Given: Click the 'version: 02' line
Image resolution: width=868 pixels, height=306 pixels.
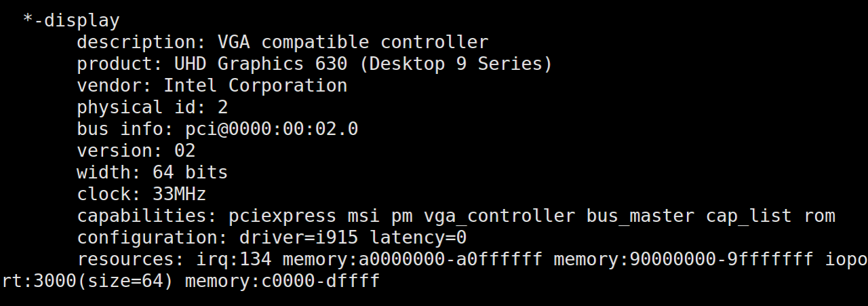Looking at the screenshot, I should [x=136, y=151].
